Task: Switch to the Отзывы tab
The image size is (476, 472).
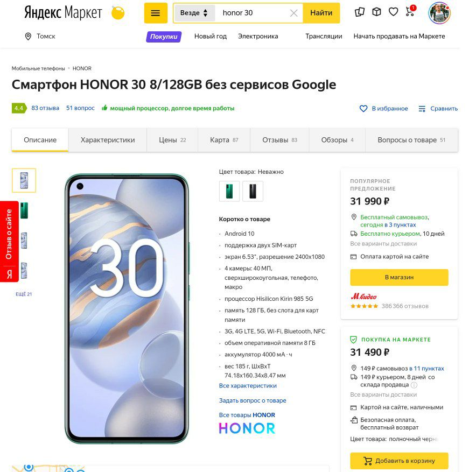Action: coord(279,140)
